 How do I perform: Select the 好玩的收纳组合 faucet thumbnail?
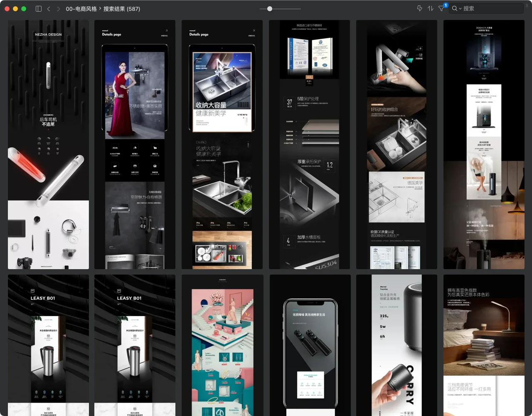coord(397,144)
